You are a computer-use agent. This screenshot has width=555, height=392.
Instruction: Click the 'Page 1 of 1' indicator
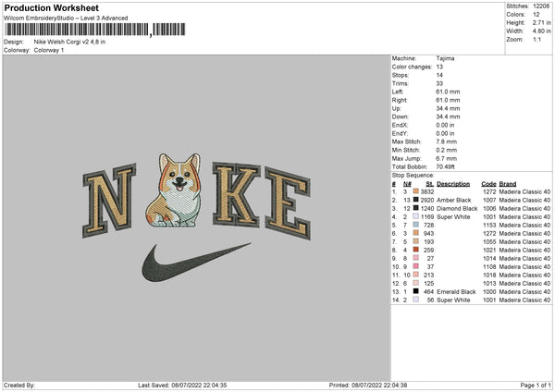point(536,385)
